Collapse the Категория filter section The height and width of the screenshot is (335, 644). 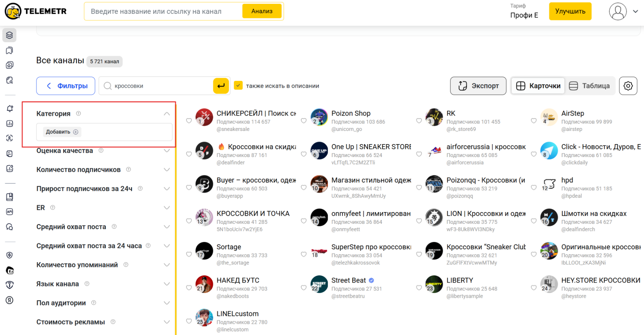(x=167, y=113)
